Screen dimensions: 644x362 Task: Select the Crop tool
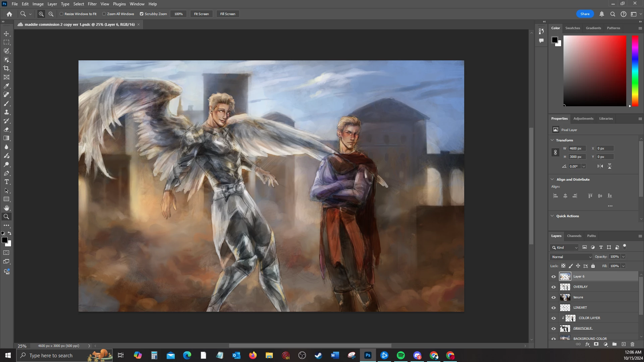6,68
